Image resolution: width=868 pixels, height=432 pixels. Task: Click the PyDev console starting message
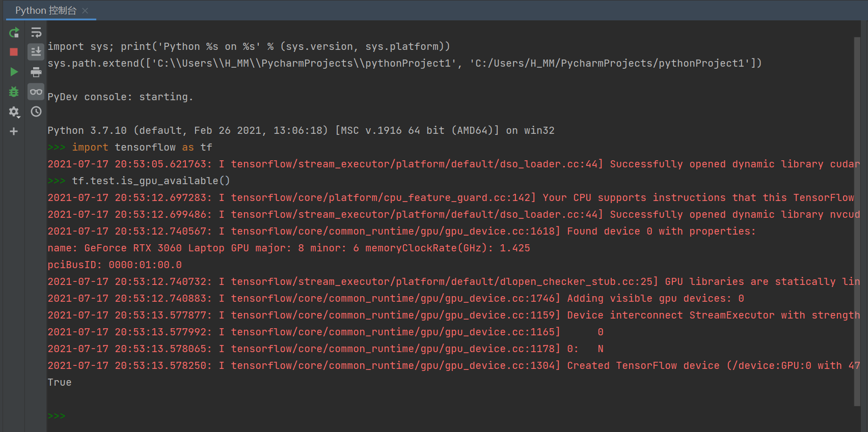(x=120, y=97)
